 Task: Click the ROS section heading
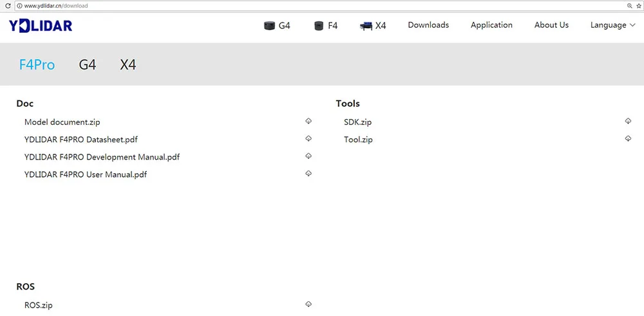[x=26, y=287]
